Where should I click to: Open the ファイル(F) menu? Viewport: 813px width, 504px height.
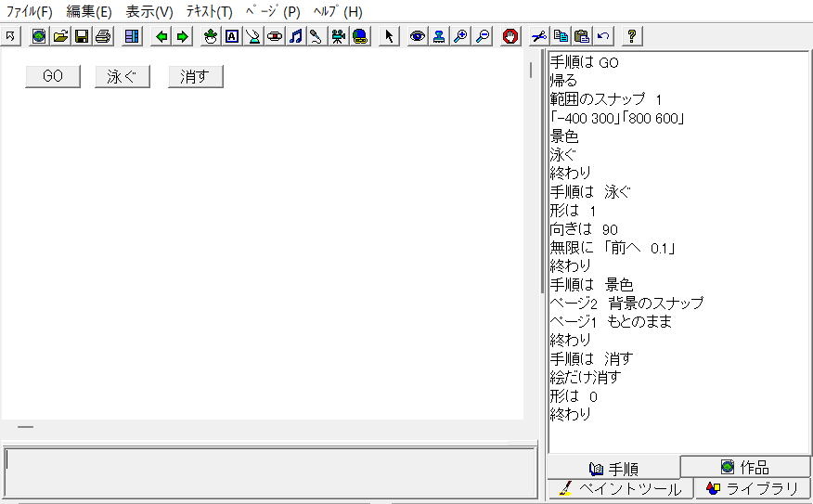[x=29, y=11]
